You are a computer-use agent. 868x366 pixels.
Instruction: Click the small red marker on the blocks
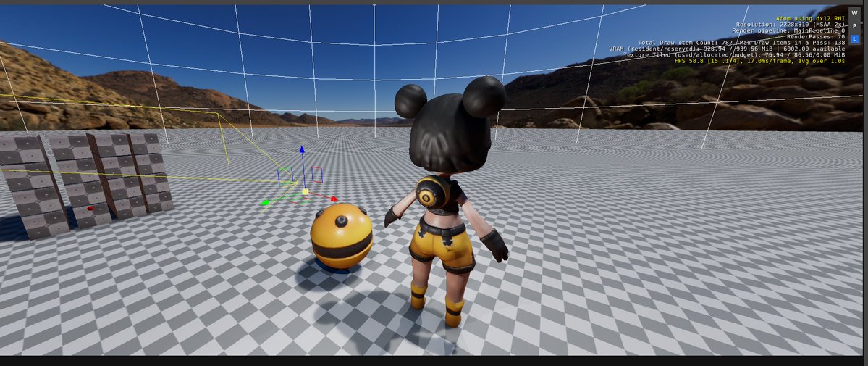pos(90,209)
